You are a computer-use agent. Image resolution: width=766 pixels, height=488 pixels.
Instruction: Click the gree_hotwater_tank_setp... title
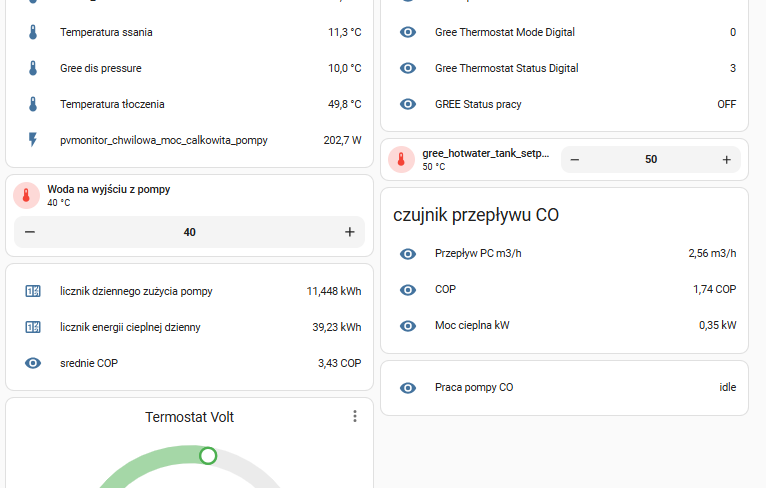coord(486,153)
